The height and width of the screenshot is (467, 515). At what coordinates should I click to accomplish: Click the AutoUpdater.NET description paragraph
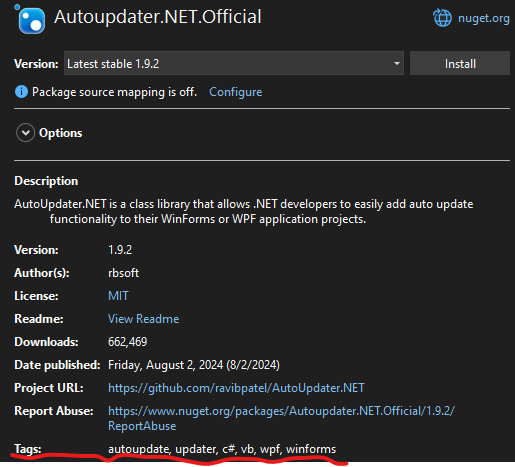pos(244,211)
